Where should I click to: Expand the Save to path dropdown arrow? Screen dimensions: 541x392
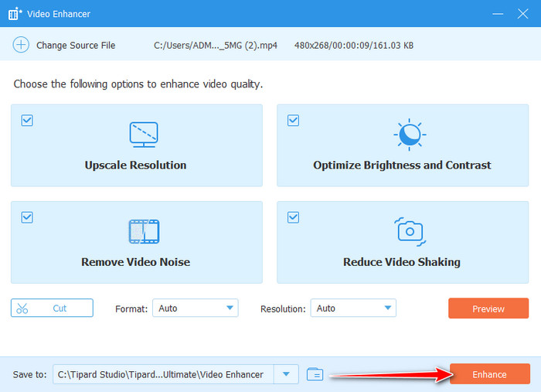point(286,374)
